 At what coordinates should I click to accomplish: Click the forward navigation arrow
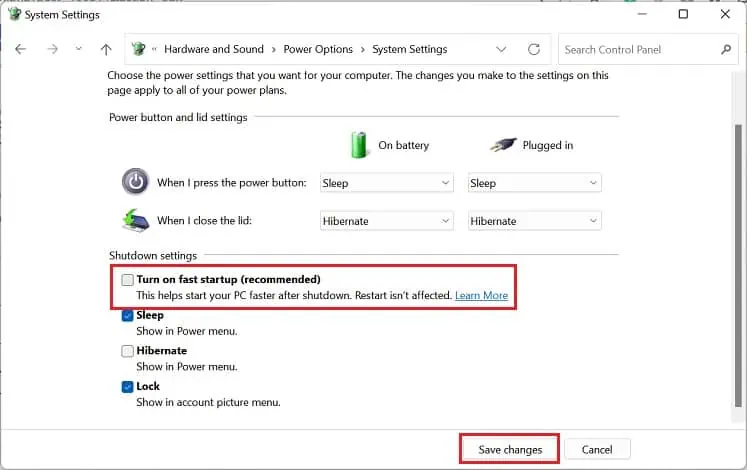[x=52, y=49]
